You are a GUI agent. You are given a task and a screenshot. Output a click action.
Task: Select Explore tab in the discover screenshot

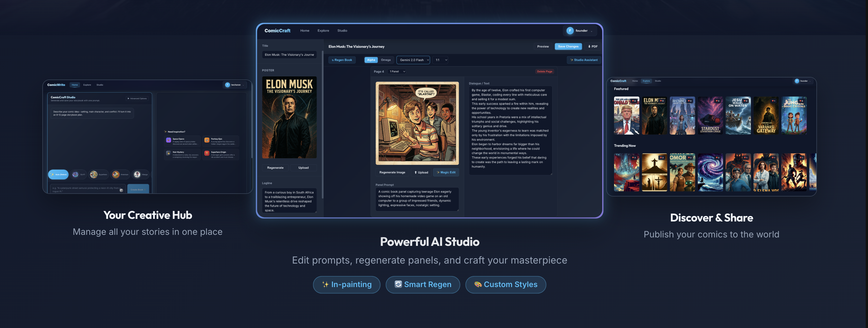click(646, 81)
